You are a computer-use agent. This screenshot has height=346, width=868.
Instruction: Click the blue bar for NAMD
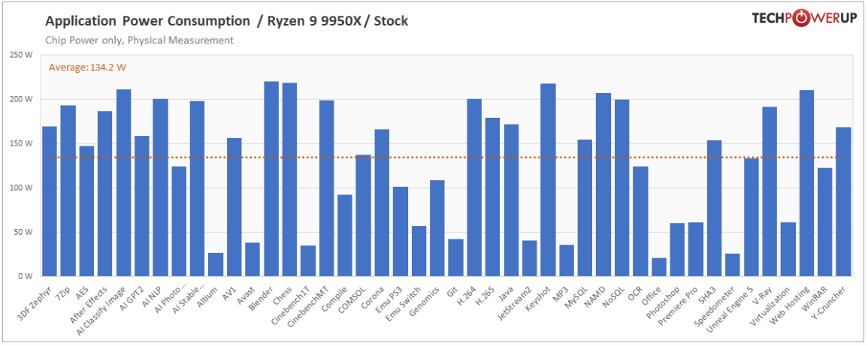pyautogui.click(x=603, y=185)
